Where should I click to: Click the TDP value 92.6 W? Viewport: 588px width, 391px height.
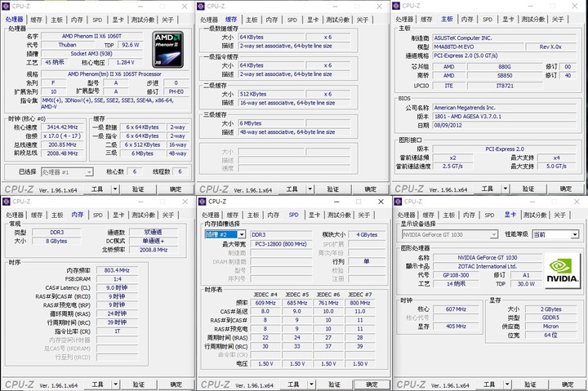[x=130, y=45]
